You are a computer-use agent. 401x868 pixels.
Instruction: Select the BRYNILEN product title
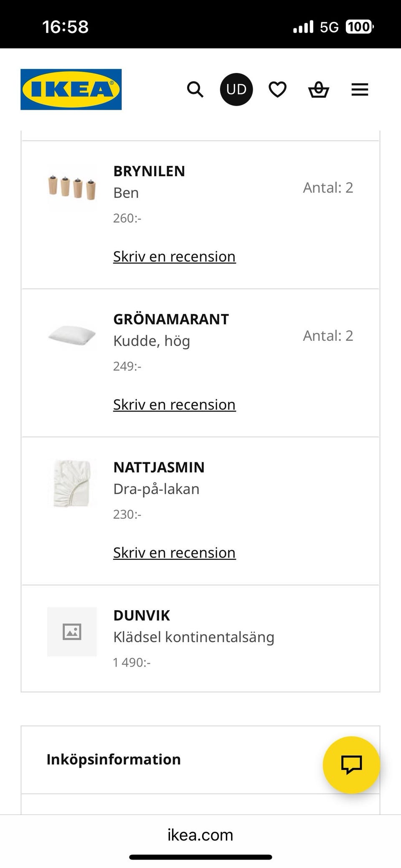(149, 171)
